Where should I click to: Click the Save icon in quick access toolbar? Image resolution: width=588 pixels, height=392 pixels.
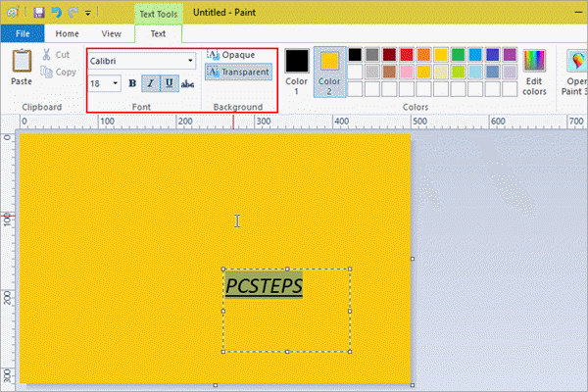[39, 12]
